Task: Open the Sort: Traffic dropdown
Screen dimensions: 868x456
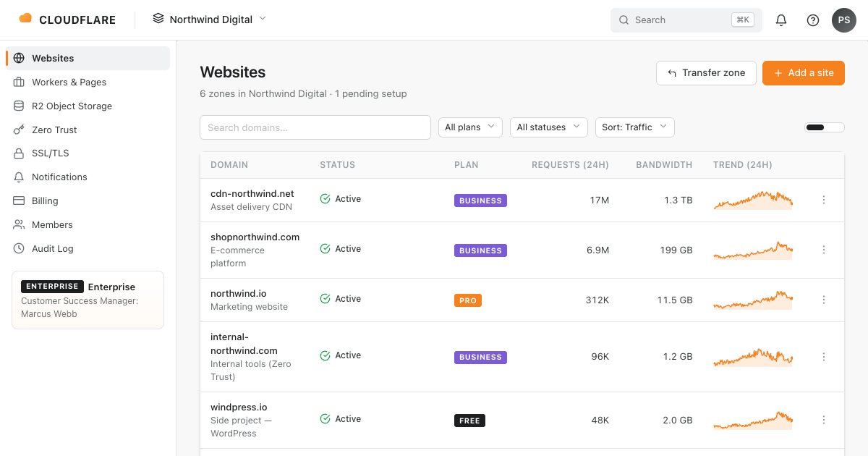Action: 635,127
